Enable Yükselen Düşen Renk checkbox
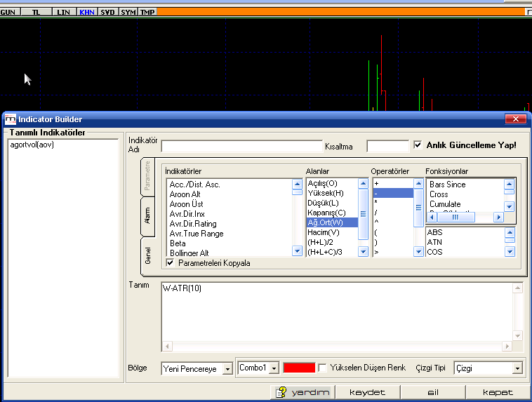Image resolution: width=532 pixels, height=402 pixels. (322, 368)
